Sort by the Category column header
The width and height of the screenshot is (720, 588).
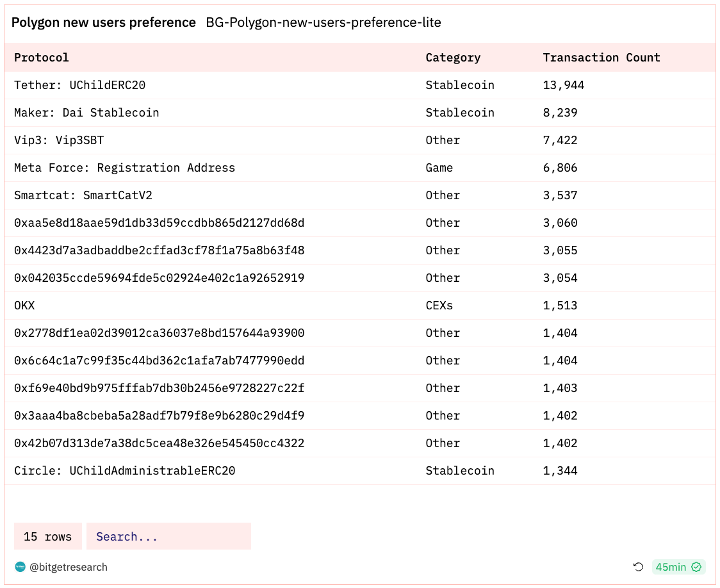click(453, 58)
